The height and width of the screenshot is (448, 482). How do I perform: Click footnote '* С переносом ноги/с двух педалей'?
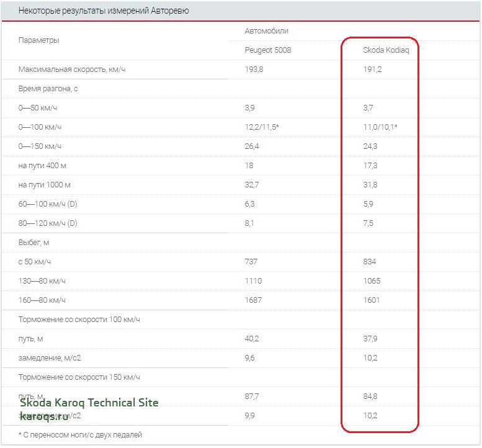point(80,435)
